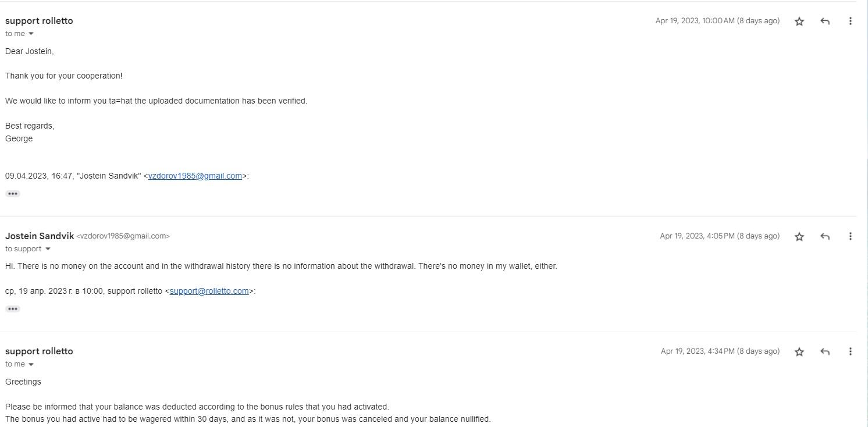The height and width of the screenshot is (427, 868).
Task: Reply to the 4:34 PM support email
Action: coord(825,352)
